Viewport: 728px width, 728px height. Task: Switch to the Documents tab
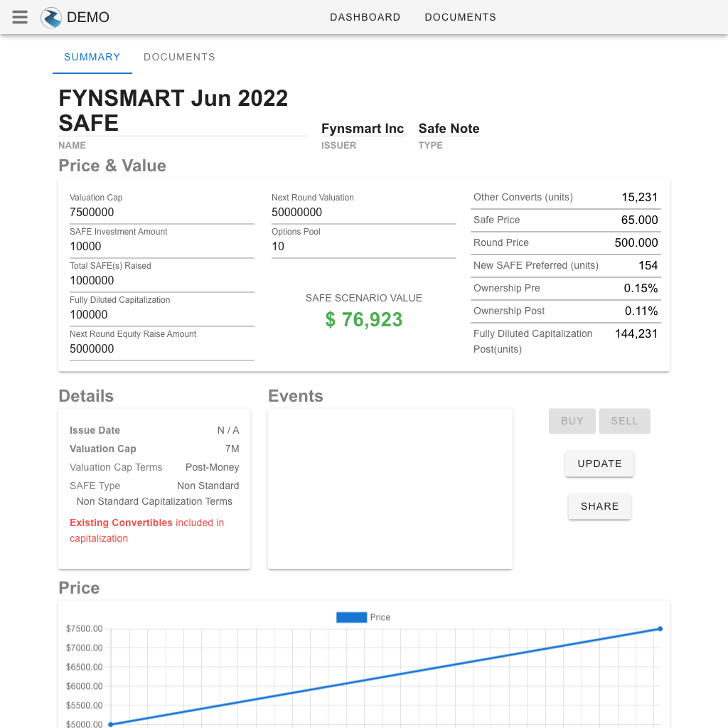click(x=179, y=57)
